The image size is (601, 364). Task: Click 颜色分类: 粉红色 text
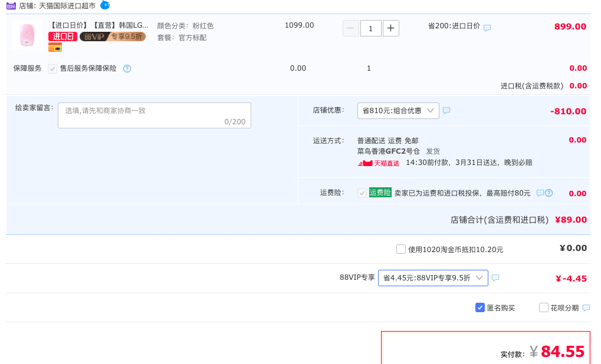click(185, 26)
